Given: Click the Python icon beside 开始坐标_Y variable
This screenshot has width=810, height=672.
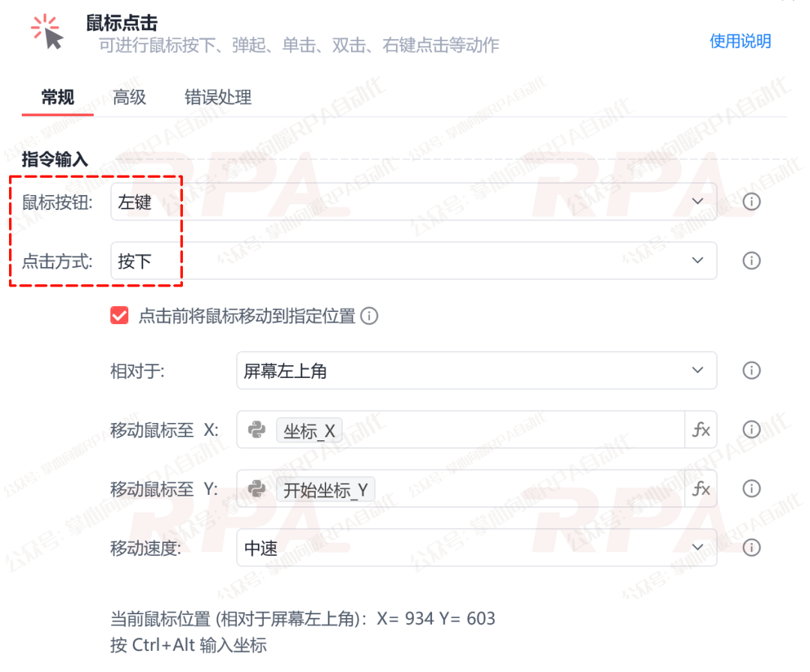Looking at the screenshot, I should (256, 488).
